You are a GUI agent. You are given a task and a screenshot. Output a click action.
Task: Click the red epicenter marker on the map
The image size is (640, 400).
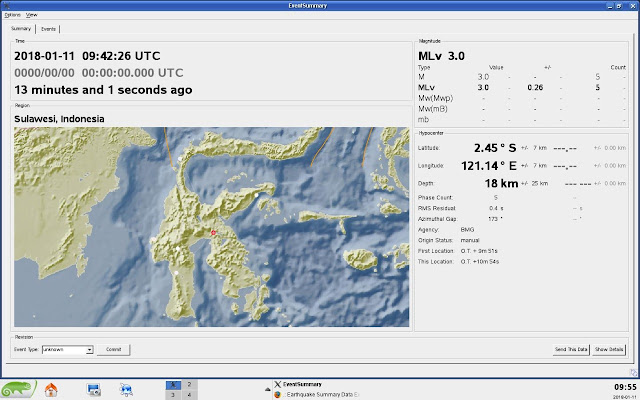[213, 233]
